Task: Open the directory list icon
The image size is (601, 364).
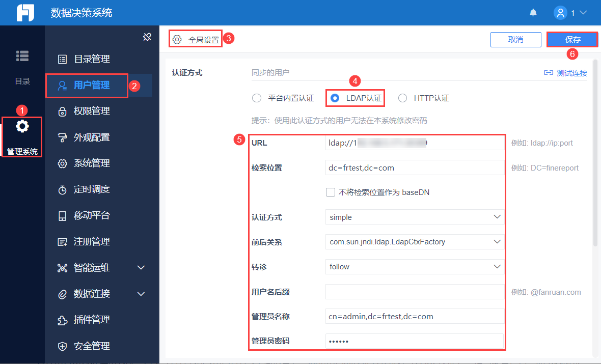Action: (x=22, y=56)
